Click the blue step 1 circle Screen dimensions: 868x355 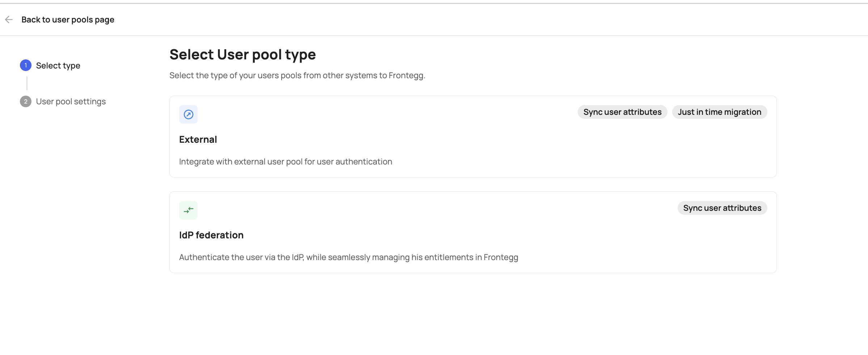[26, 66]
